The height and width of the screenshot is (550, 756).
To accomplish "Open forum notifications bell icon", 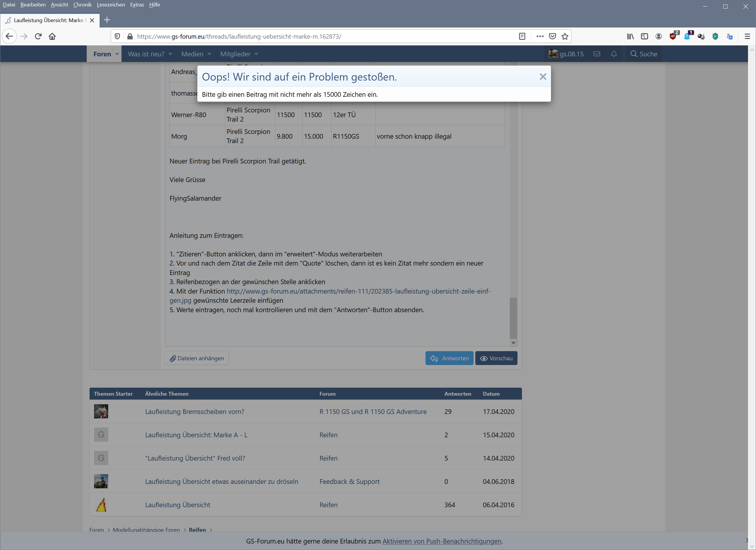I will click(x=614, y=54).
